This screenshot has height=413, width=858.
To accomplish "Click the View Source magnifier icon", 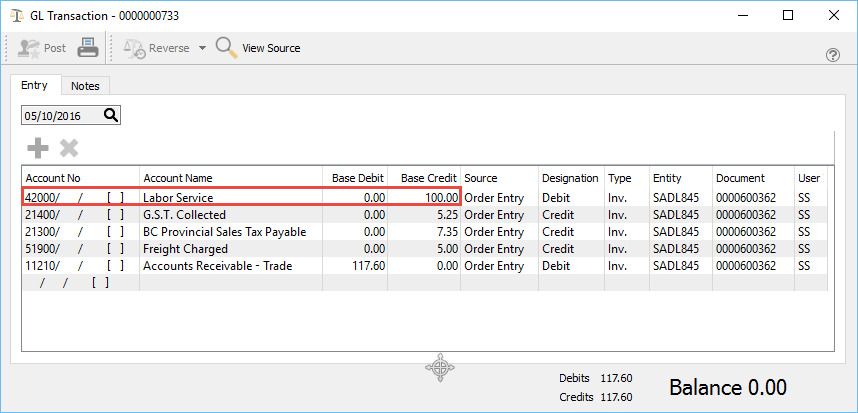I will pyautogui.click(x=227, y=48).
